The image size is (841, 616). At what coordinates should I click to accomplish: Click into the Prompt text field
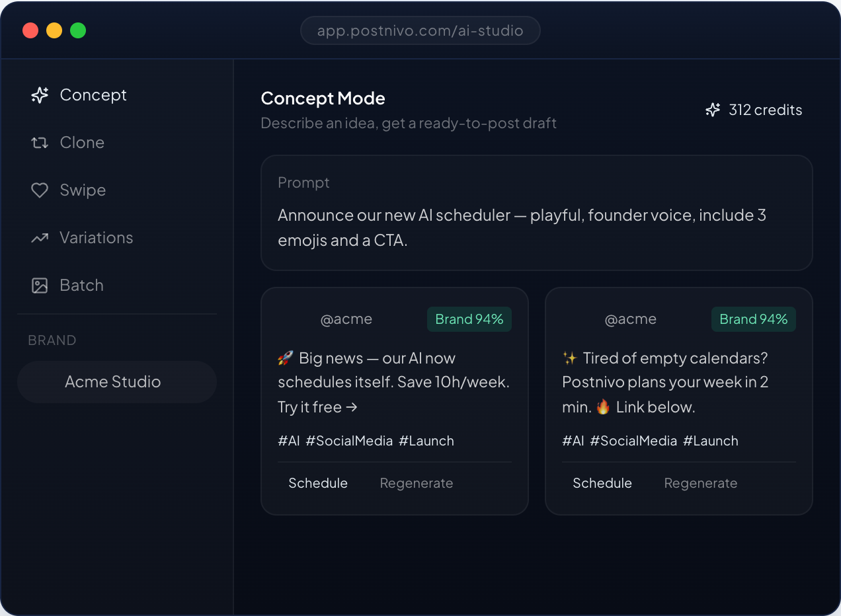pos(537,213)
